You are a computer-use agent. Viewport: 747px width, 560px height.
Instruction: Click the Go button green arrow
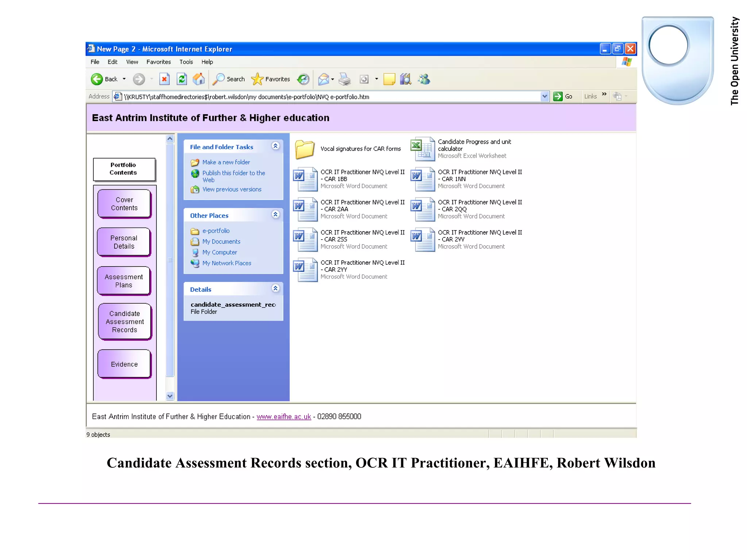(558, 96)
